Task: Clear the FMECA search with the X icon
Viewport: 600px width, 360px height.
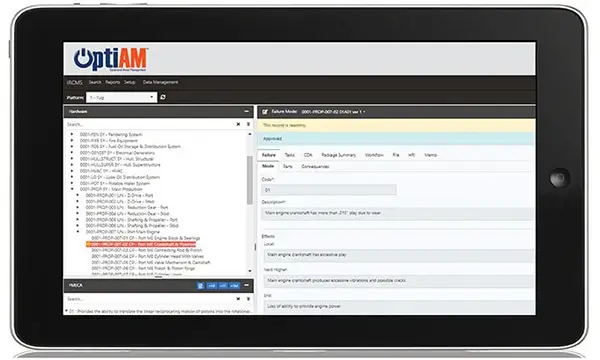Action: pyautogui.click(x=238, y=299)
